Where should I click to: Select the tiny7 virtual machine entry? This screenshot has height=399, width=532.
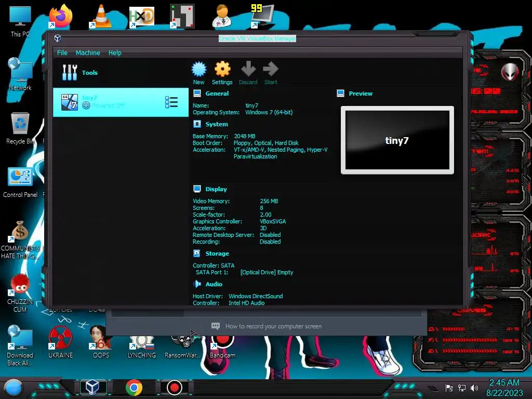point(121,102)
